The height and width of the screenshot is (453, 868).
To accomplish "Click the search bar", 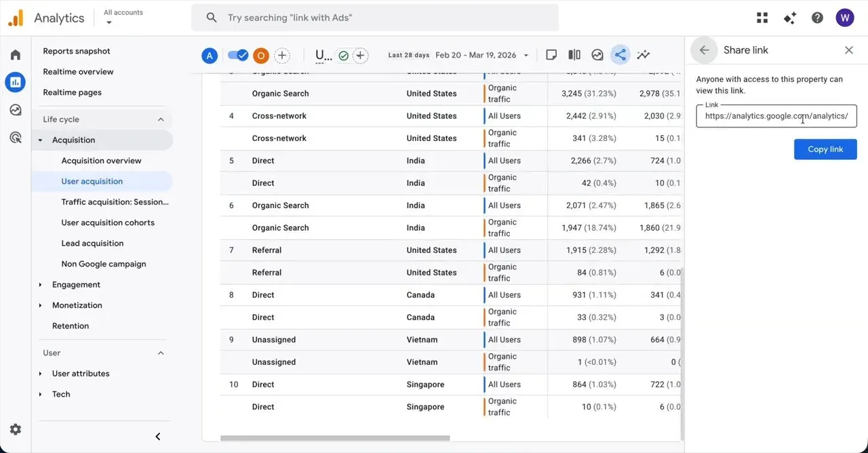I will click(x=375, y=18).
